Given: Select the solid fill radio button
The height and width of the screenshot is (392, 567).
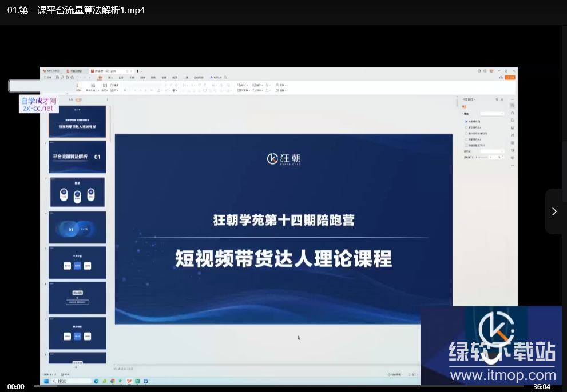Looking at the screenshot, I should point(466,122).
